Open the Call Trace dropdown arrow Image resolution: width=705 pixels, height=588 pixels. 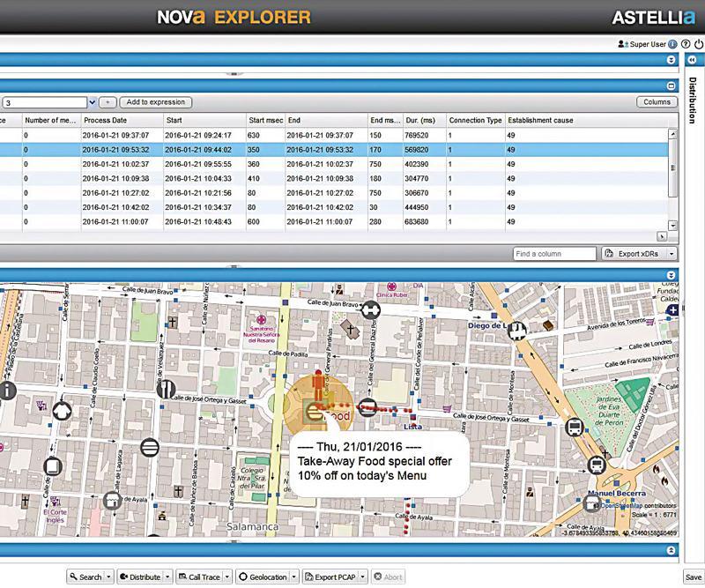click(227, 577)
